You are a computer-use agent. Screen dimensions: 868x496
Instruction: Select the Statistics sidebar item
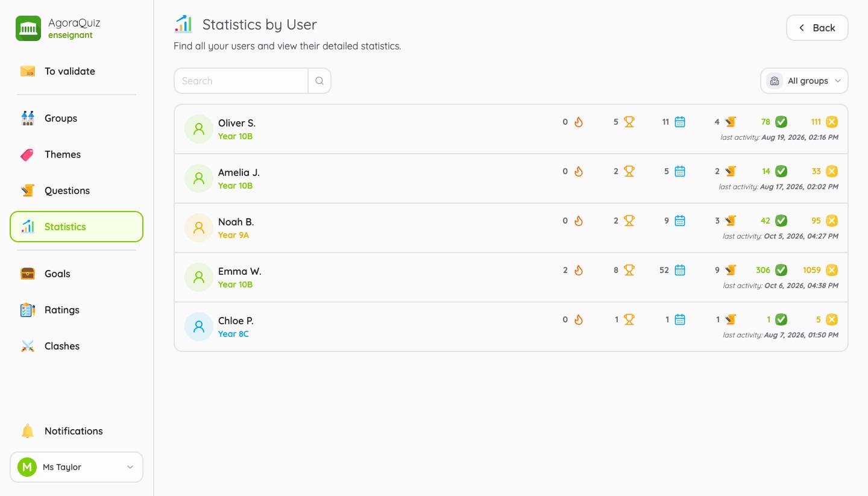click(x=77, y=227)
